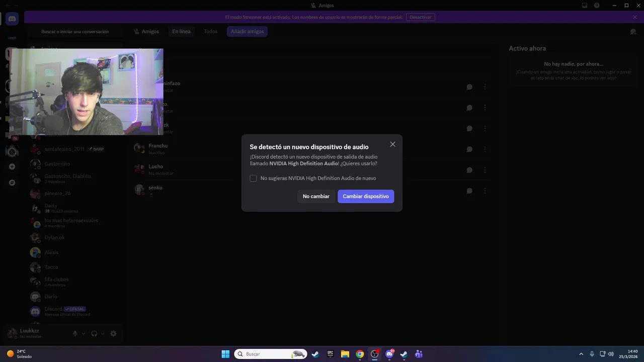644x362 pixels.
Task: Open Google Chrome from taskbar
Action: [x=360, y=354]
